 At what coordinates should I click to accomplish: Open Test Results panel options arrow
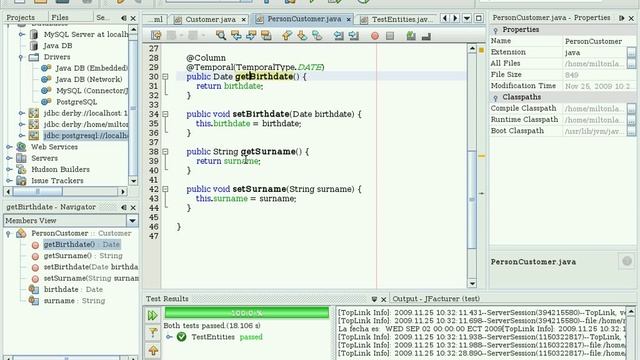[374, 299]
